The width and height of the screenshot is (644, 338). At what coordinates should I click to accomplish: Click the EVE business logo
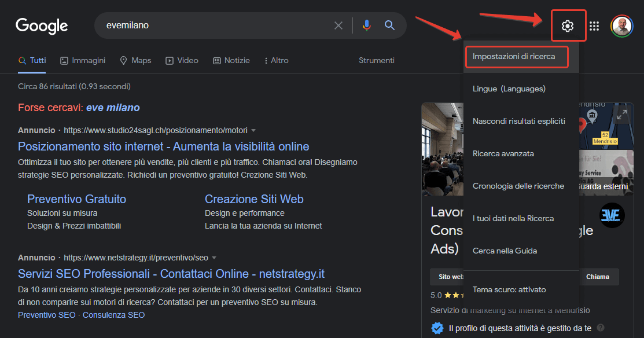[x=612, y=215]
